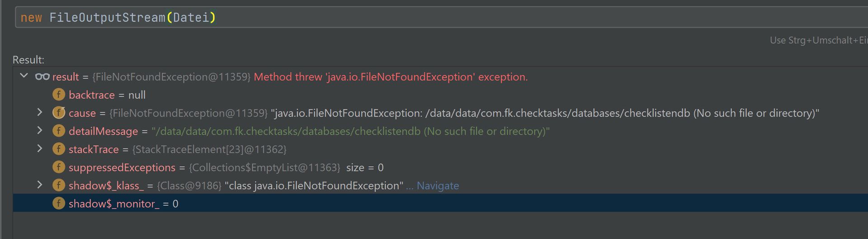Image resolution: width=868 pixels, height=239 pixels.
Task: Click the shadow$_klass_ field icon
Action: (x=59, y=185)
